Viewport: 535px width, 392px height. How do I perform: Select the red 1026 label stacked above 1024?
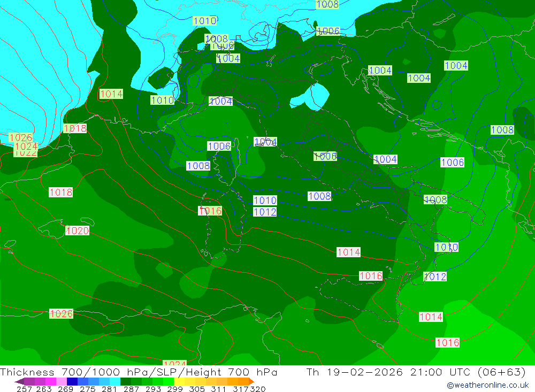pos(20,138)
